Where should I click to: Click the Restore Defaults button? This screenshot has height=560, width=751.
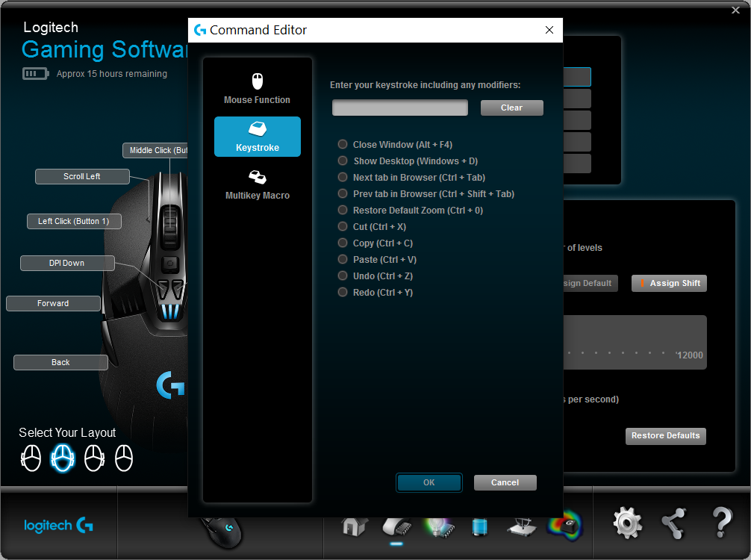(x=665, y=436)
